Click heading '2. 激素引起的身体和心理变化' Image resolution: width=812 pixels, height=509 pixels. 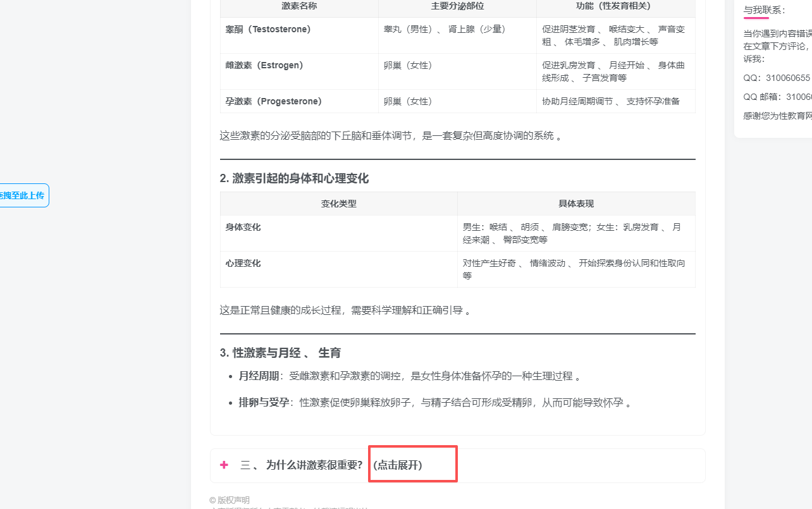pos(294,178)
